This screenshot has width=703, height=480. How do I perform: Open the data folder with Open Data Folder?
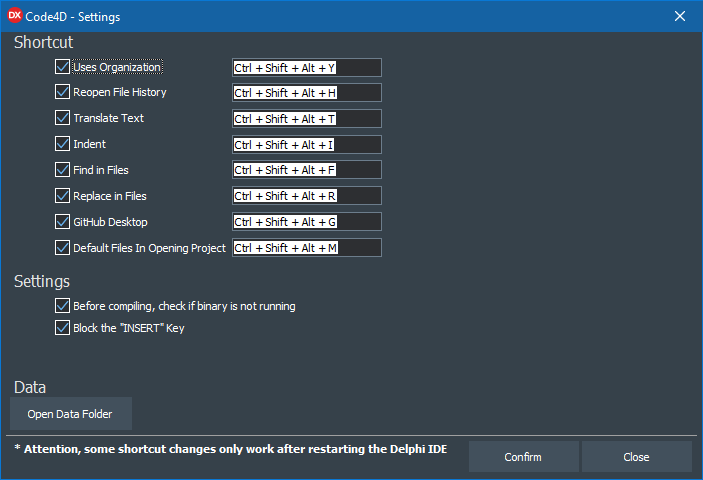(x=71, y=414)
